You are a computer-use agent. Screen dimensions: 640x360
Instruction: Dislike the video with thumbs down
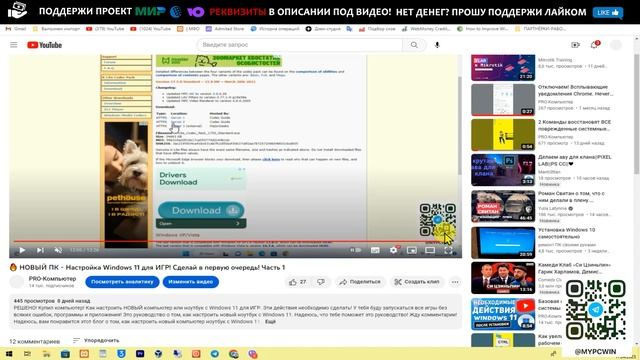321,282
